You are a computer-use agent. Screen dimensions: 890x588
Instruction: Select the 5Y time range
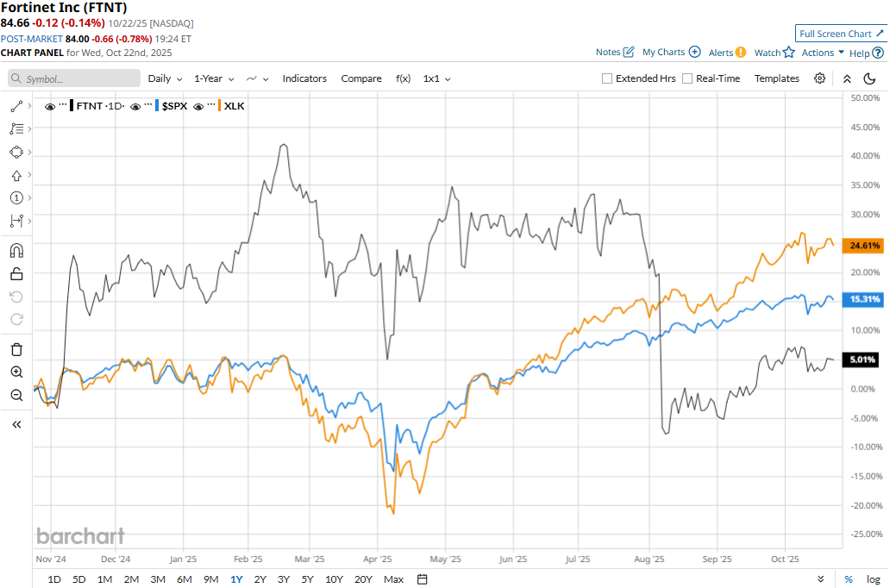(x=307, y=579)
